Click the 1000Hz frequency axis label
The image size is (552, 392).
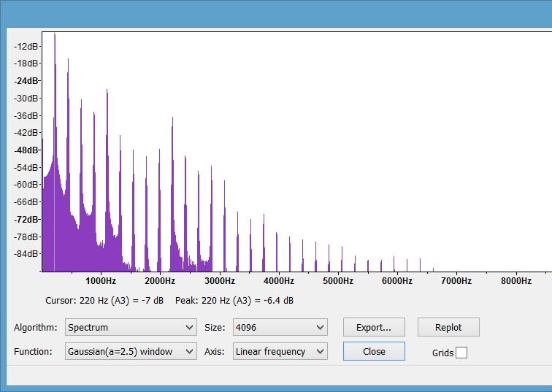(101, 281)
